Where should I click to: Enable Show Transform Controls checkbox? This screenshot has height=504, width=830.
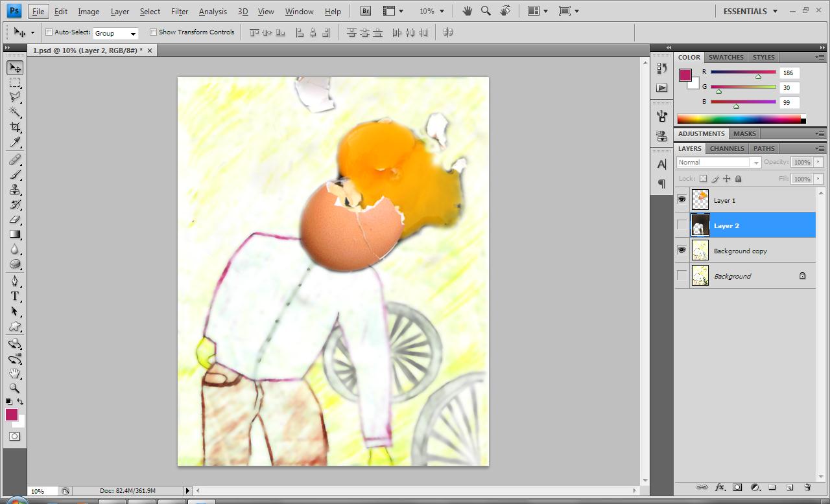[x=153, y=32]
